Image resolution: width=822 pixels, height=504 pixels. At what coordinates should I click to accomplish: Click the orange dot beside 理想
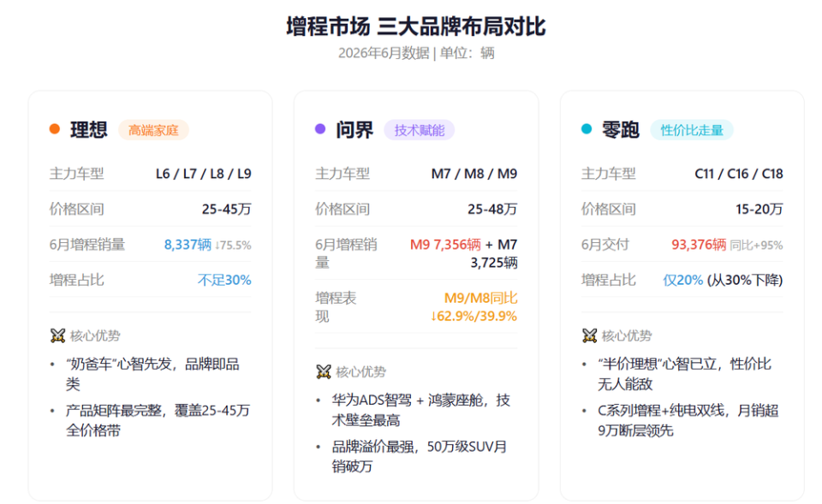[55, 129]
